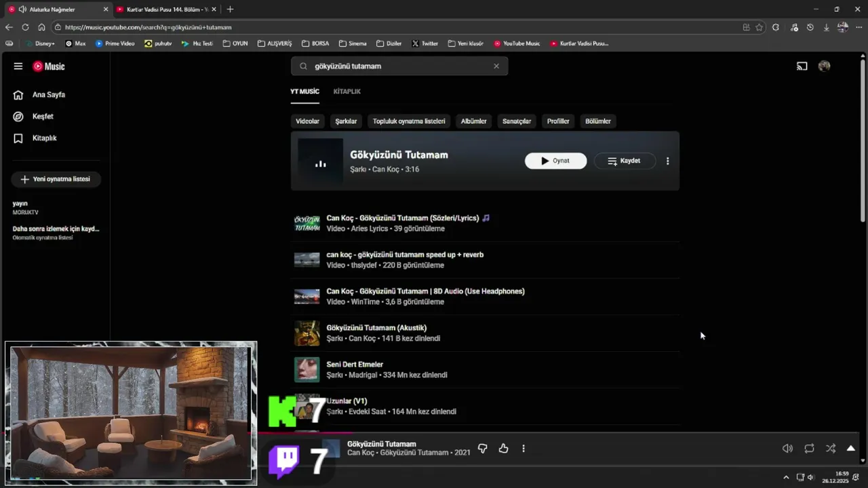
Task: Click browser back arrow
Action: (9, 27)
